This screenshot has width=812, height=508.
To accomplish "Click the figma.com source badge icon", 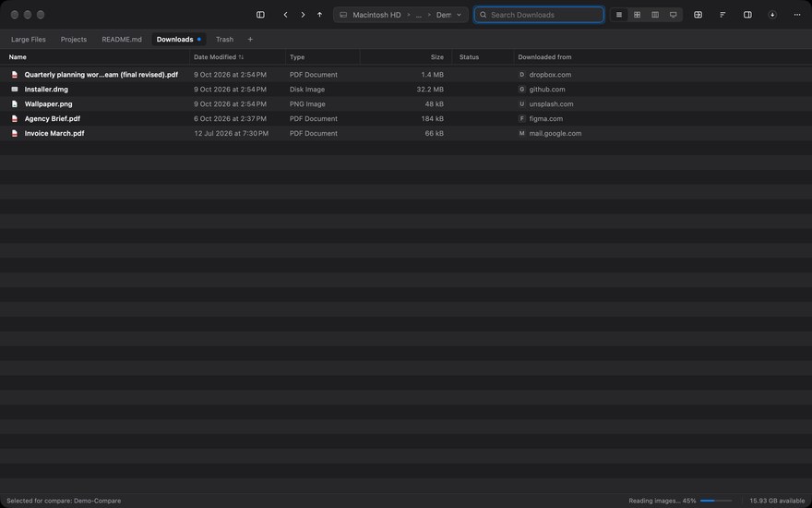I will tap(522, 119).
